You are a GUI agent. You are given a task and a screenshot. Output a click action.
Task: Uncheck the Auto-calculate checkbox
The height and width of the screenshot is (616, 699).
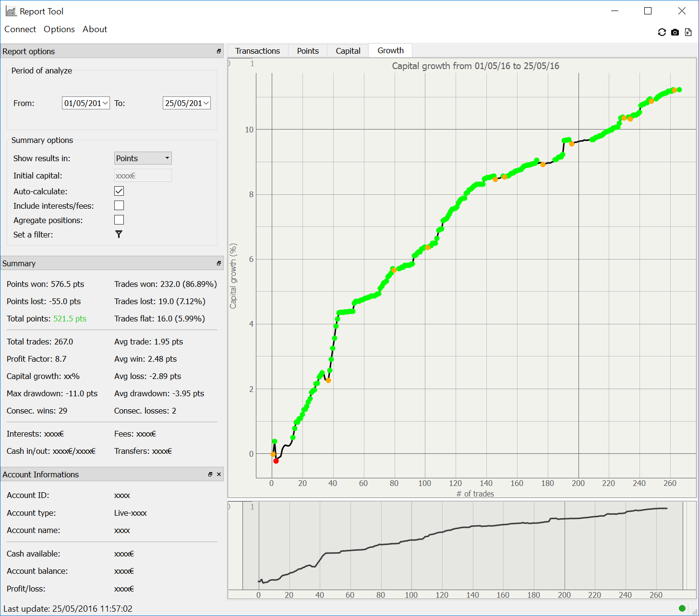tap(119, 191)
